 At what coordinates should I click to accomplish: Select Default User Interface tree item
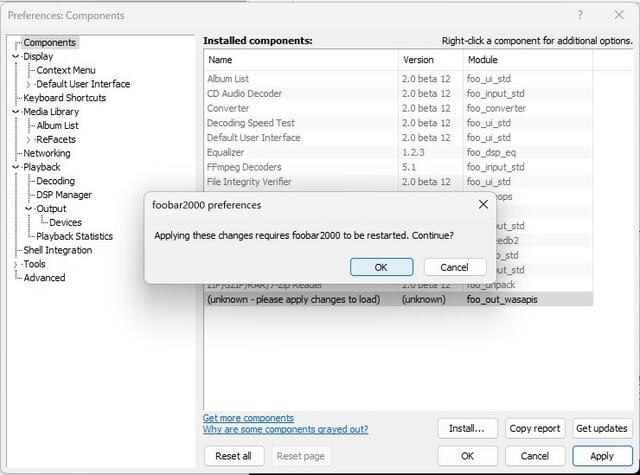point(83,84)
